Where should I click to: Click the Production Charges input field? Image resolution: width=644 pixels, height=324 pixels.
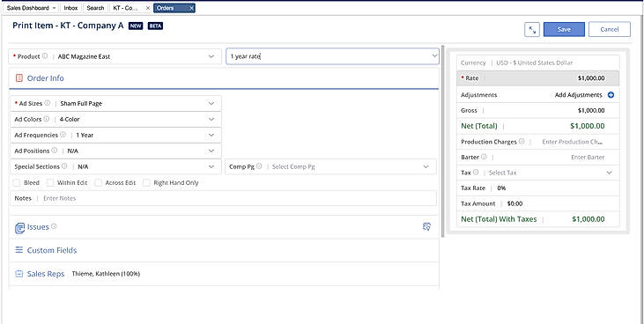[573, 142]
